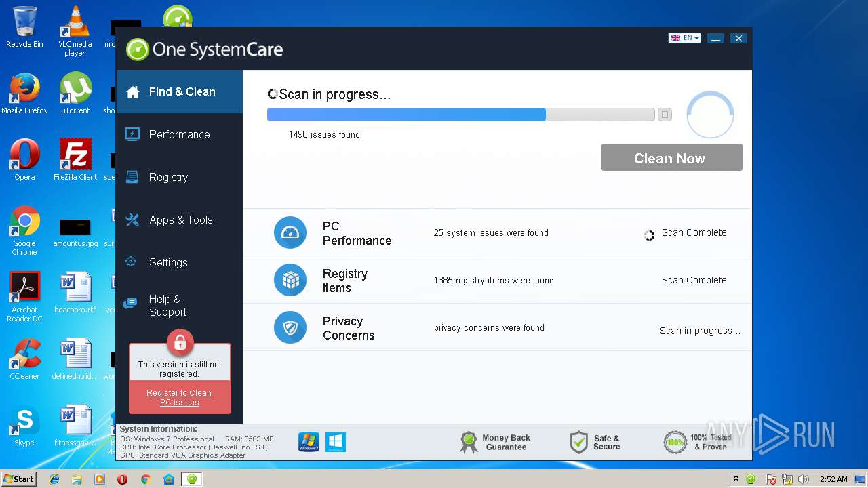Open the Registry section
Viewport: 868px width, 488px height.
[x=179, y=177]
